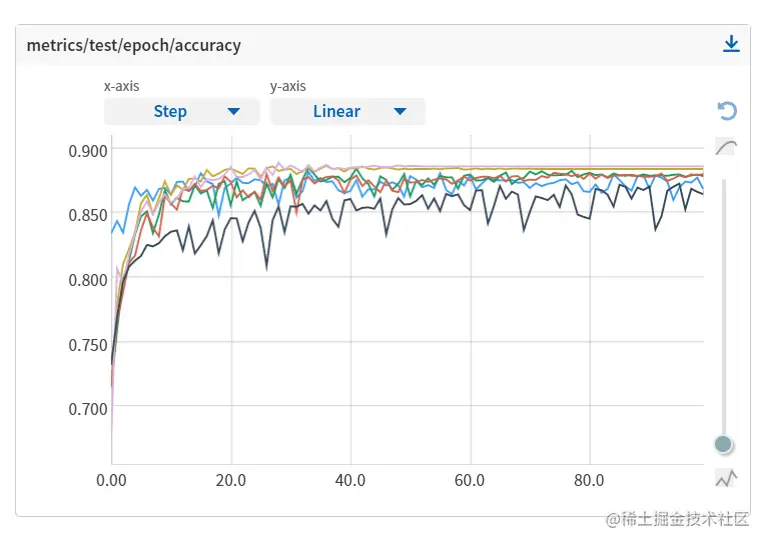Open the y-axis Linear dropdown
Screen dimensions: 766x545
click(x=348, y=111)
